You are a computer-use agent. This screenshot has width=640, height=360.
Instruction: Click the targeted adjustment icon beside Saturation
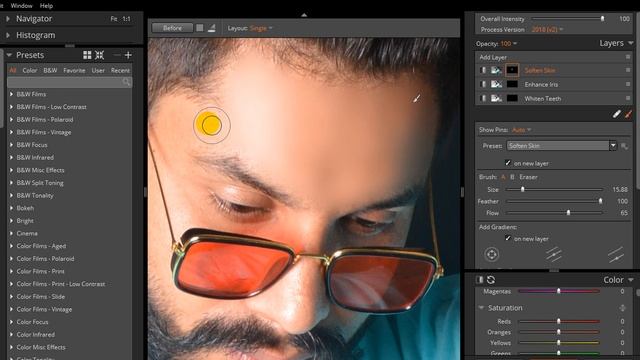tap(622, 308)
